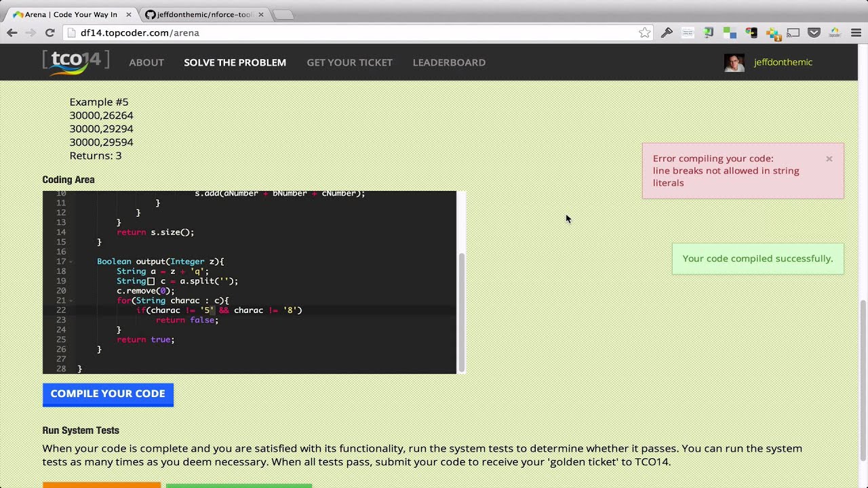Screen dimensions: 868x488
Task: Click the 'Example #5' heading text
Action: point(98,102)
